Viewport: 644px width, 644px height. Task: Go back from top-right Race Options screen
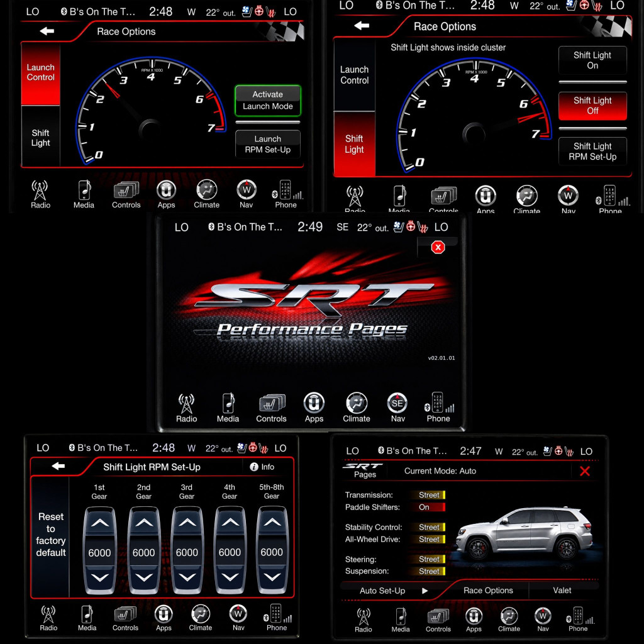coord(362,26)
